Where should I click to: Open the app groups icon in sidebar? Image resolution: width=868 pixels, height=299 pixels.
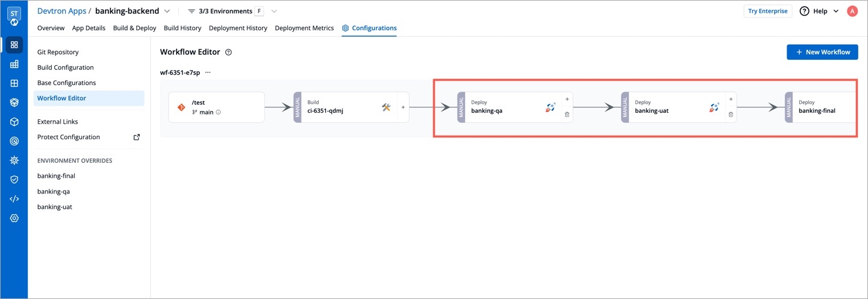point(14,64)
